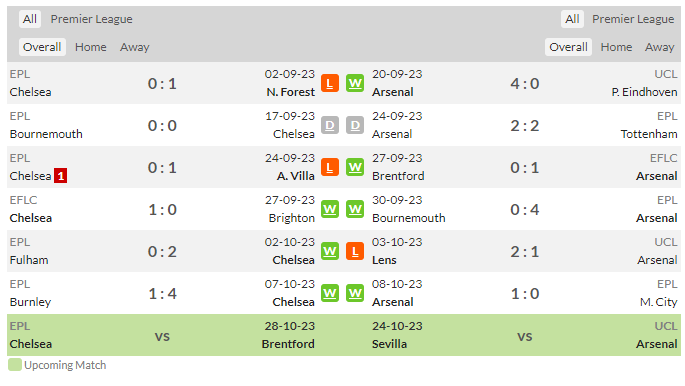Select the left-side All filter
Viewport: 685px width, 386px height.
[30, 19]
